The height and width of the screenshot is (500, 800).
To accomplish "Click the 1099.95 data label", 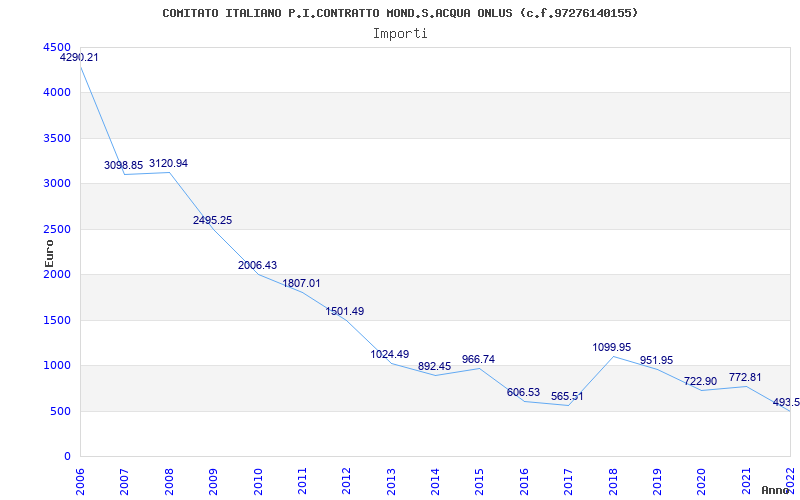I will coord(612,347).
